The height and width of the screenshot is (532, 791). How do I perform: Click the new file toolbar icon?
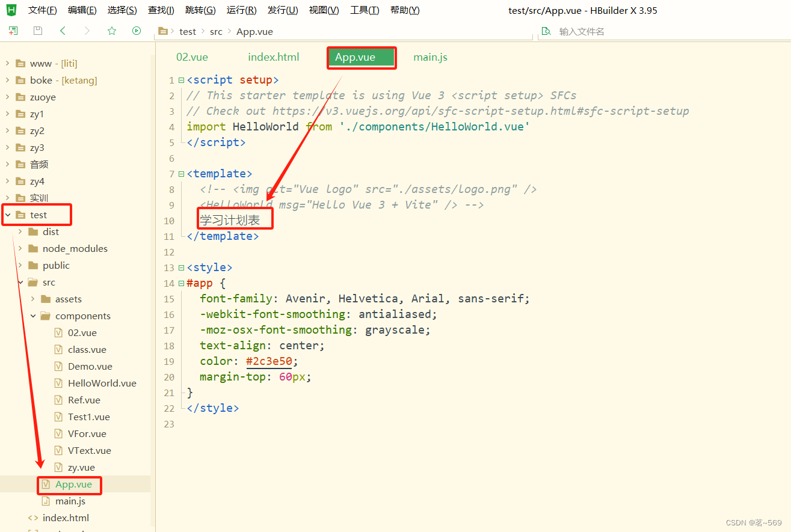coord(13,31)
